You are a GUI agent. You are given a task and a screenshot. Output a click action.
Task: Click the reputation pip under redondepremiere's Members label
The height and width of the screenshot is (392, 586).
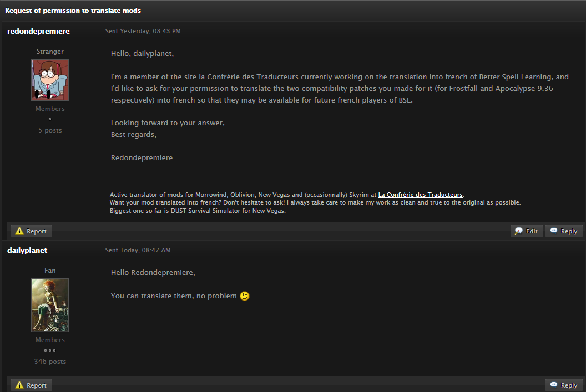tap(50, 119)
